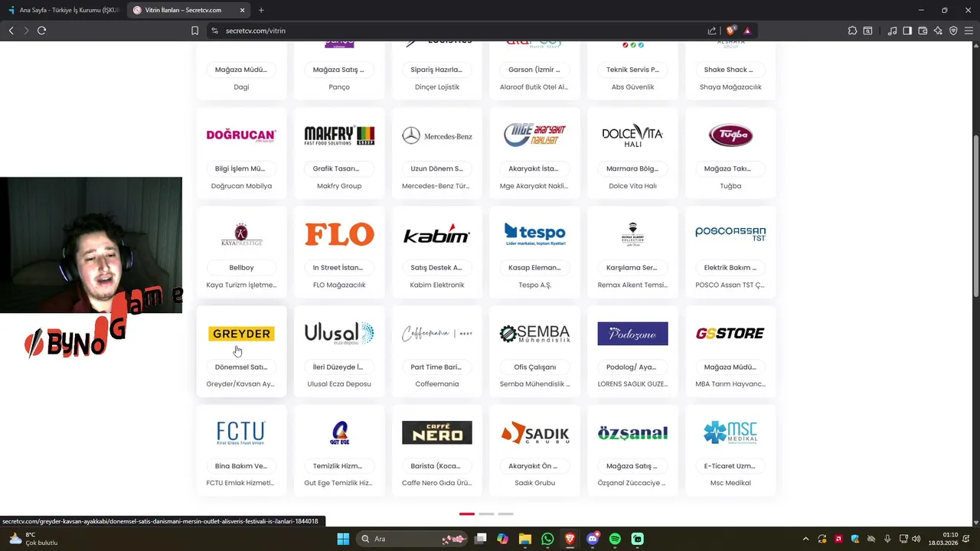Open Ofis Çalışanı job at Semba
The height and width of the screenshot is (551, 980).
tap(535, 367)
